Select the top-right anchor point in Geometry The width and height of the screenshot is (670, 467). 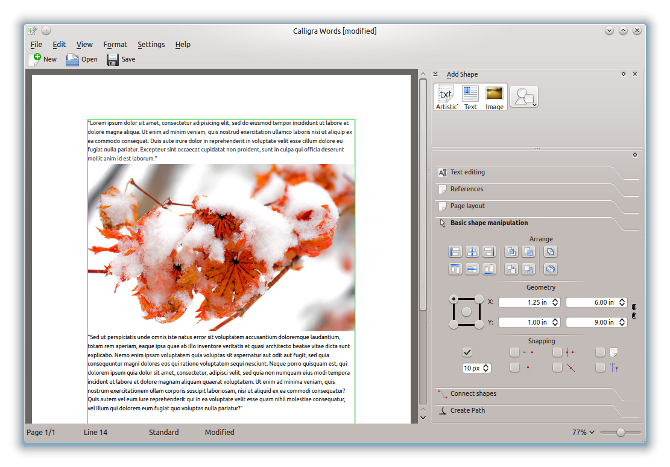(x=479, y=299)
